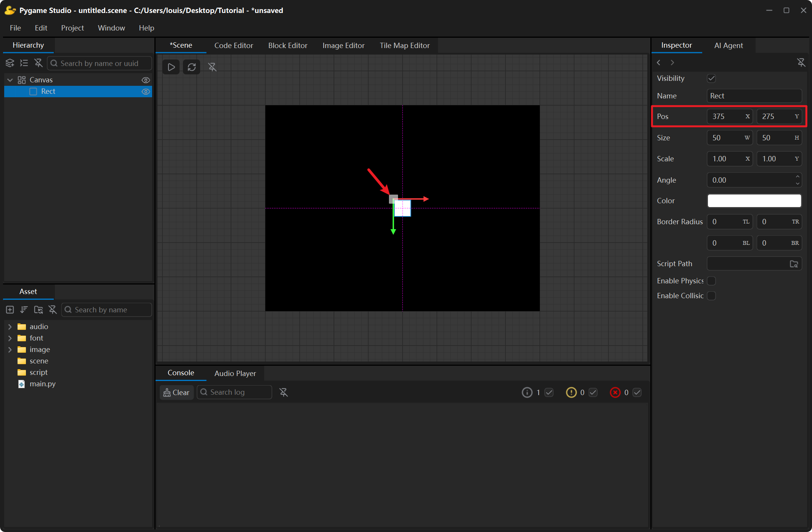Screen dimensions: 812x532
Task: Toggle the Visibility checkbox in Inspector
Action: pyautogui.click(x=711, y=79)
